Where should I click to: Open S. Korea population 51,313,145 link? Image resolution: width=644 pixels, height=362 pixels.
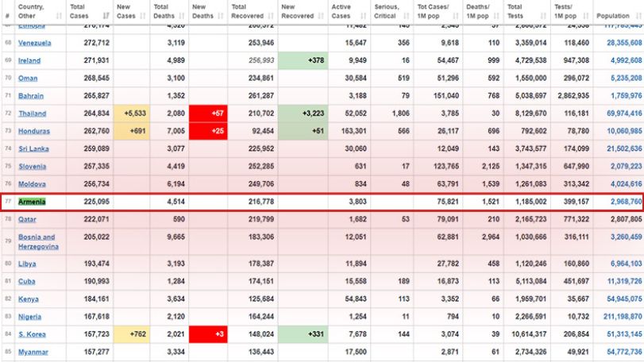click(x=624, y=334)
